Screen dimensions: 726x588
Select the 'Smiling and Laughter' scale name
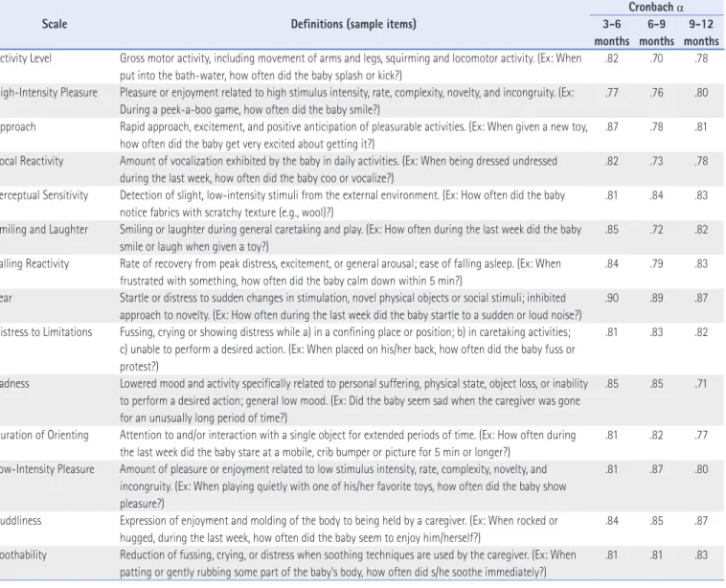pyautogui.click(x=44, y=230)
